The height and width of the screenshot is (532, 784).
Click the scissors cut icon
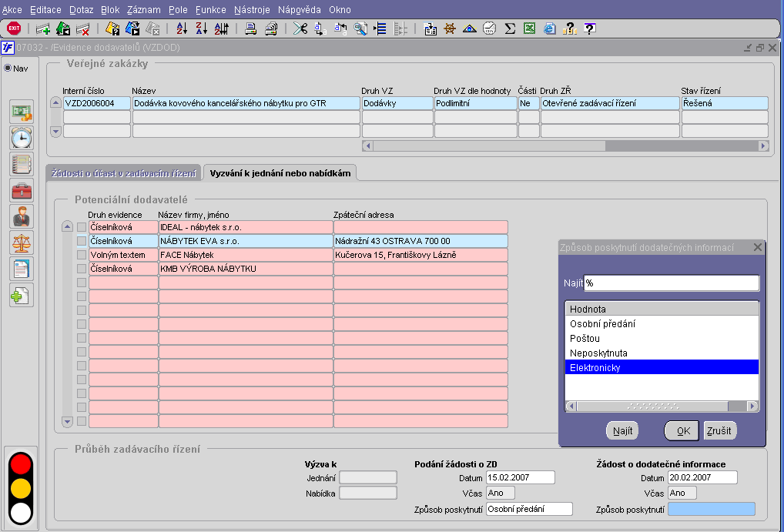tap(300, 29)
